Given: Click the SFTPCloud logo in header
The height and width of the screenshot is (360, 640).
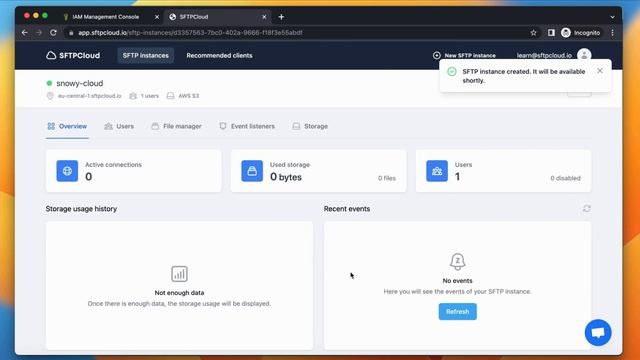Looking at the screenshot, I should click(x=73, y=56).
